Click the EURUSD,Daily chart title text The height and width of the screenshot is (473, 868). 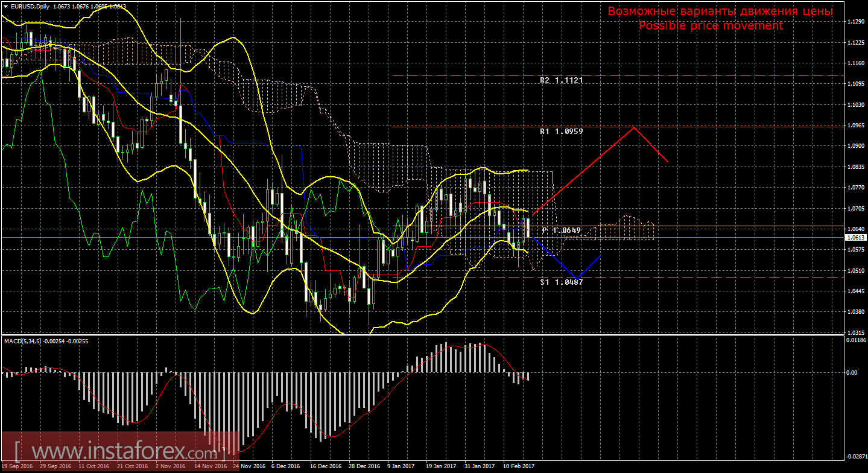[31, 5]
